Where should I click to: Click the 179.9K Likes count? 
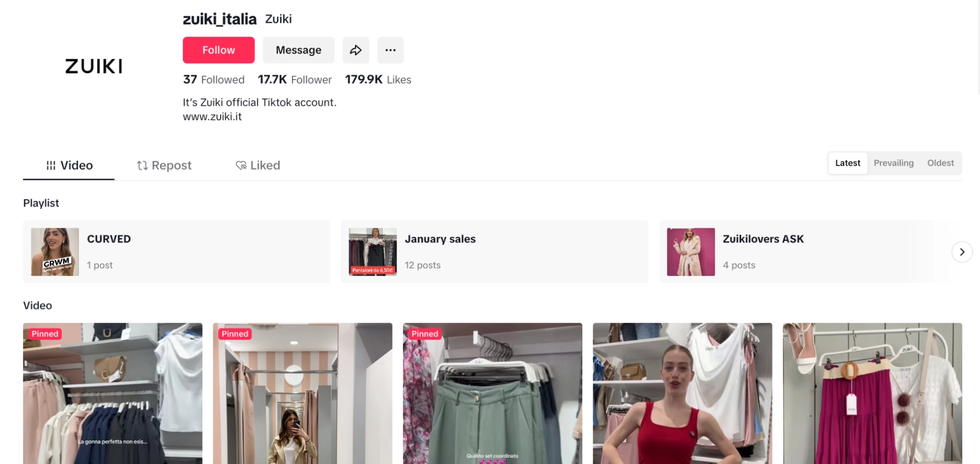(378, 79)
